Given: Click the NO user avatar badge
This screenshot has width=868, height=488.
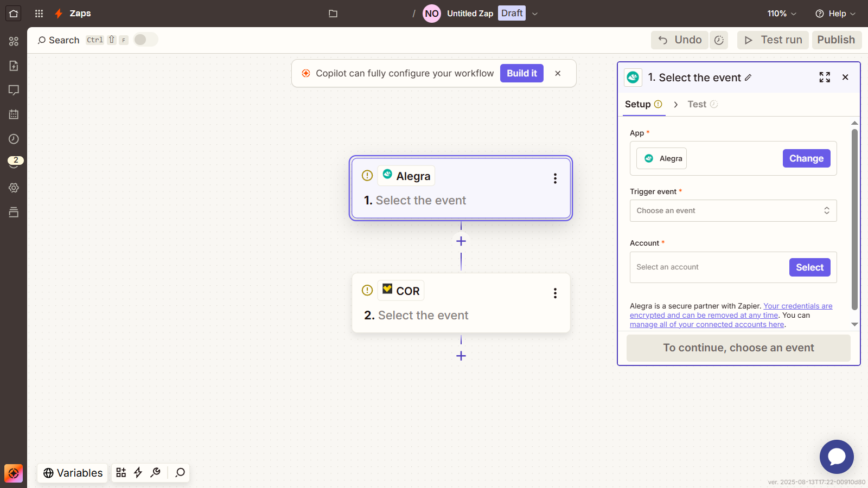Looking at the screenshot, I should point(432,14).
